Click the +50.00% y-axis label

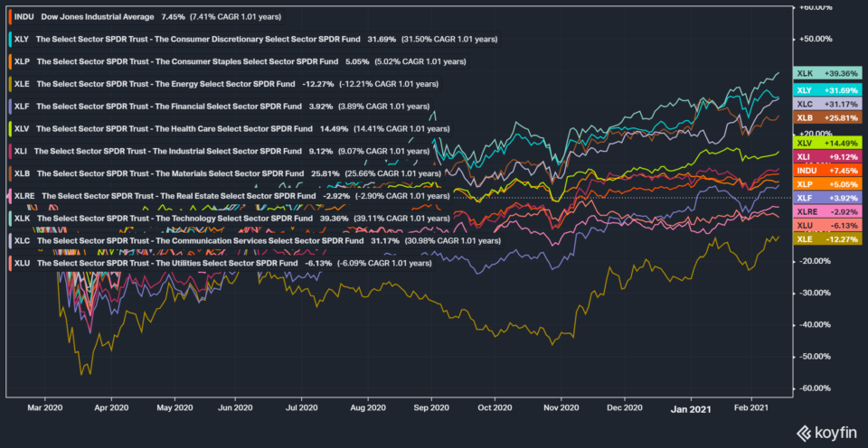click(x=816, y=39)
